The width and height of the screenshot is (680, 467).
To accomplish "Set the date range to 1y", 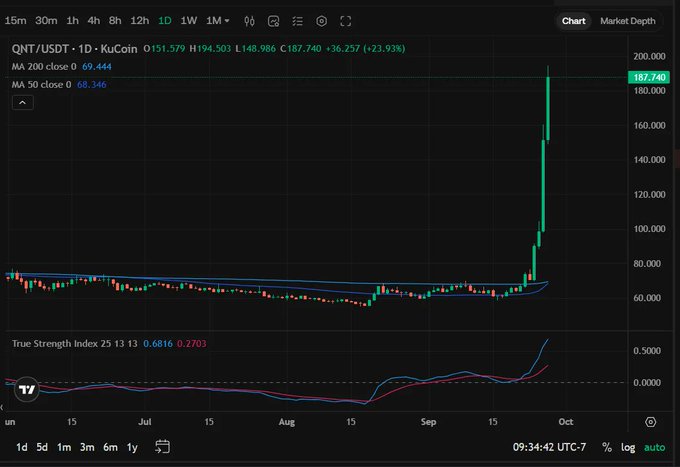I will pos(132,447).
